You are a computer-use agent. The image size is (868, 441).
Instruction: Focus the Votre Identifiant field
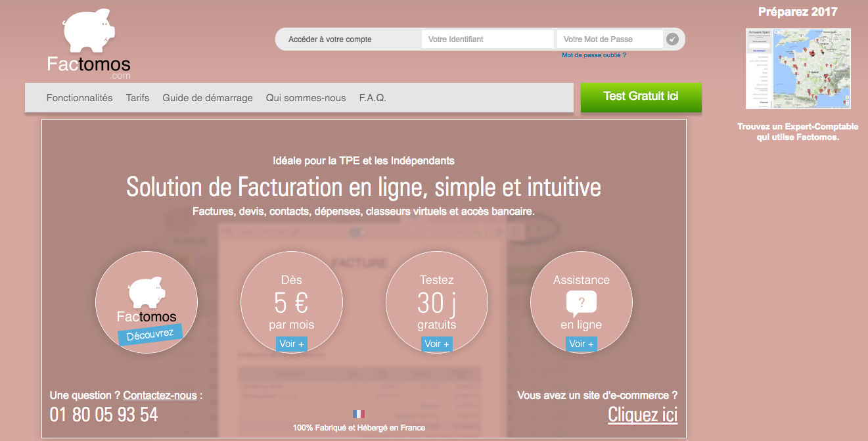pos(487,39)
